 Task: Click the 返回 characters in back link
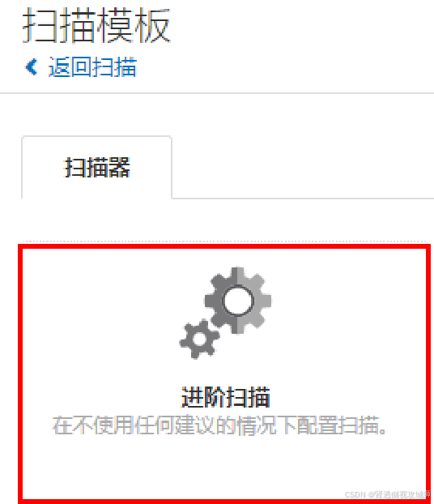tap(70, 67)
